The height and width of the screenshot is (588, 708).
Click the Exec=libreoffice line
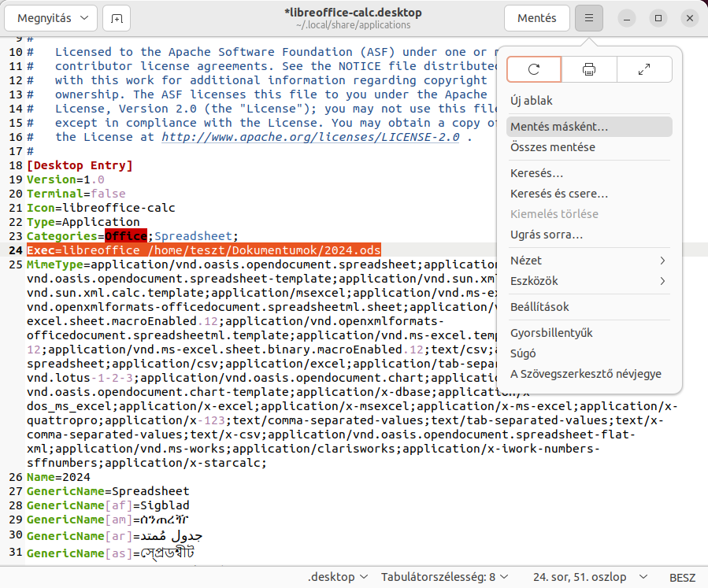point(204,250)
